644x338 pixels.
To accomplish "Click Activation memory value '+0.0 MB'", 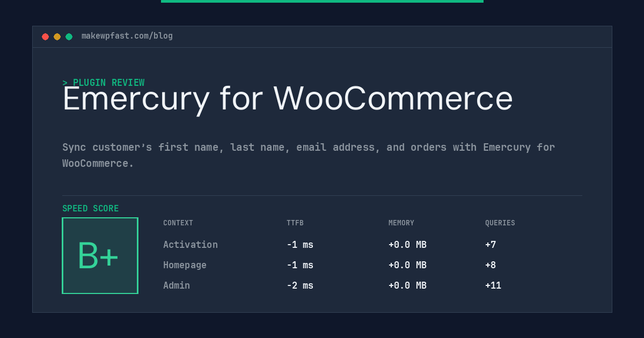I will (407, 245).
